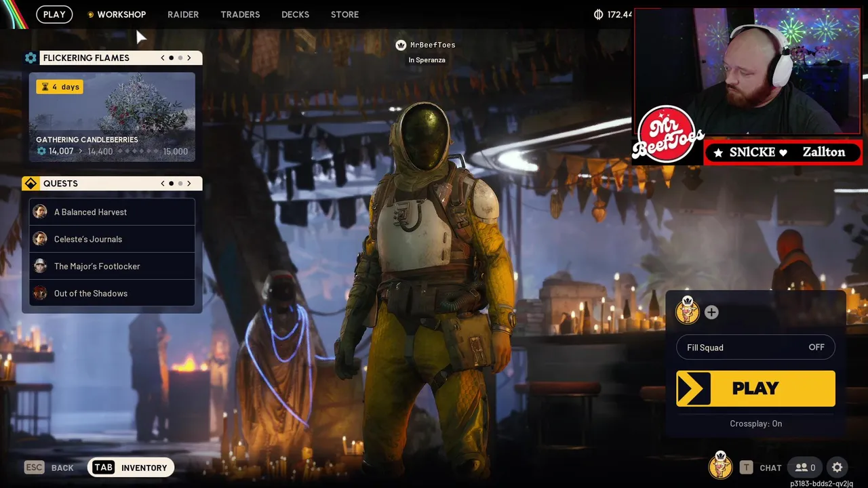Viewport: 868px width, 488px height.
Task: Click Out of the Shadows portrait icon
Action: (40, 293)
